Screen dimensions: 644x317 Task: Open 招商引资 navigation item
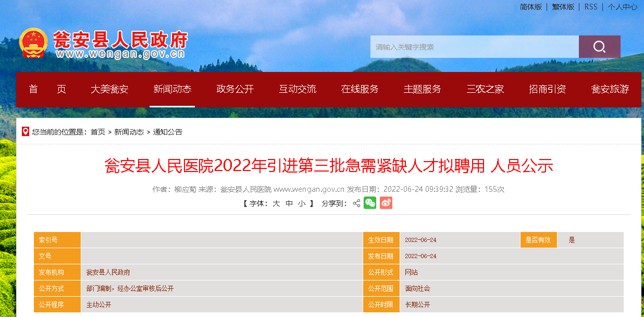[548, 89]
